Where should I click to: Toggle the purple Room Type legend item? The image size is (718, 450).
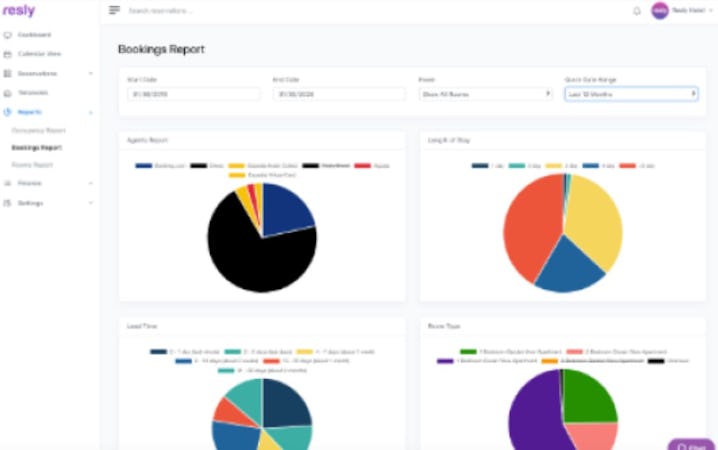487,361
